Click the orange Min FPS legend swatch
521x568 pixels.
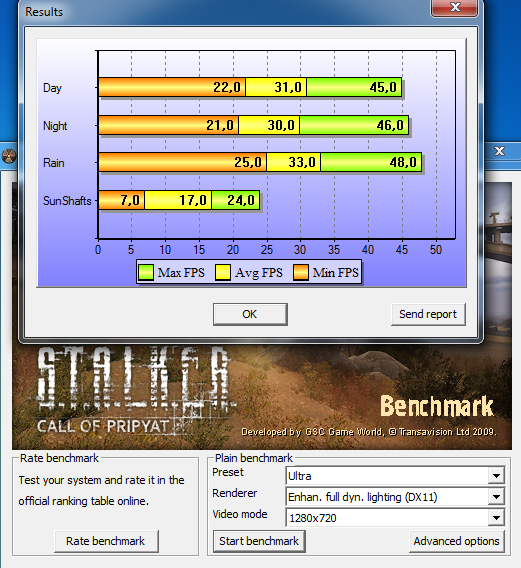click(301, 272)
